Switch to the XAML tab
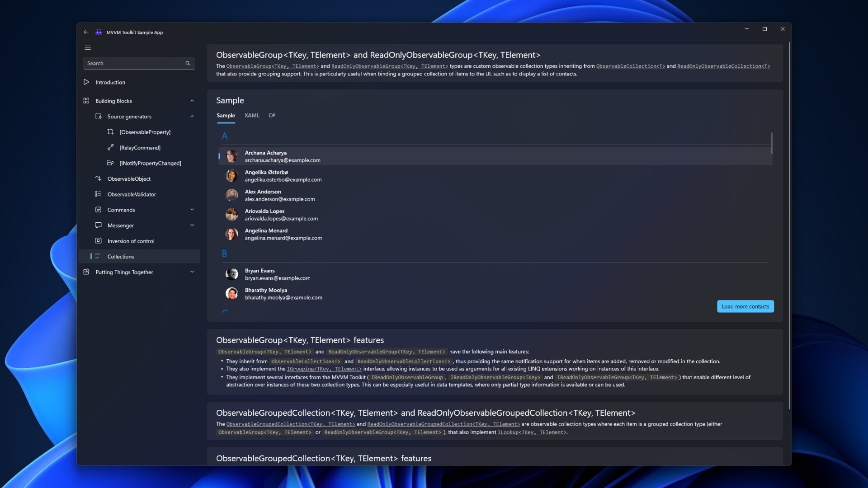This screenshot has height=488, width=868. pos(252,116)
